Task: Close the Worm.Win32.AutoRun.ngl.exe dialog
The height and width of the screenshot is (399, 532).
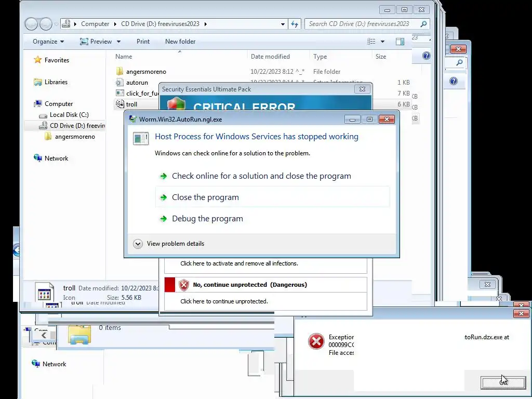Action: (387, 119)
